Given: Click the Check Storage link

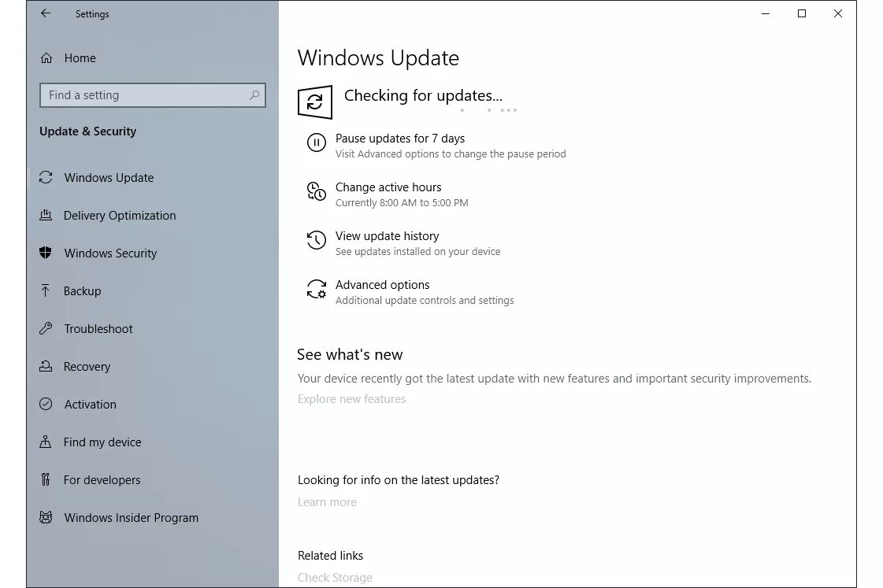Looking at the screenshot, I should pyautogui.click(x=335, y=577).
